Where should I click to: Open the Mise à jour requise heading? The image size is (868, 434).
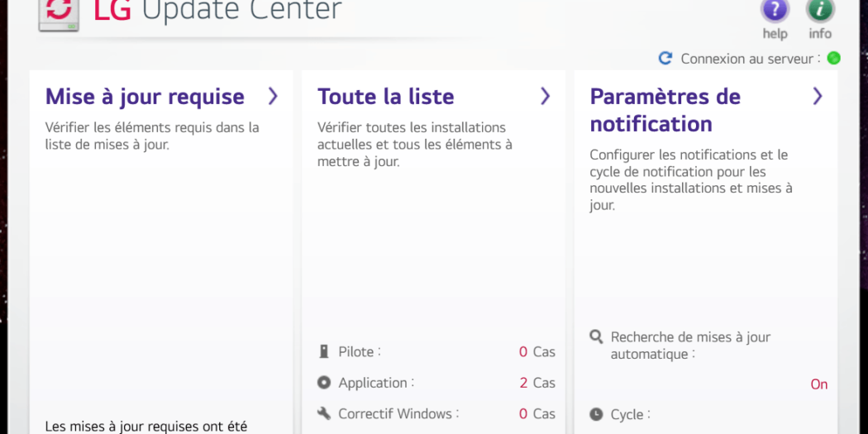click(x=145, y=97)
